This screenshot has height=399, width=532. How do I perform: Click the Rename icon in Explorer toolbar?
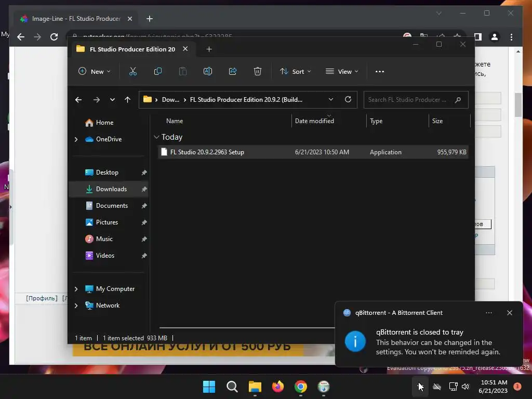[x=208, y=71]
